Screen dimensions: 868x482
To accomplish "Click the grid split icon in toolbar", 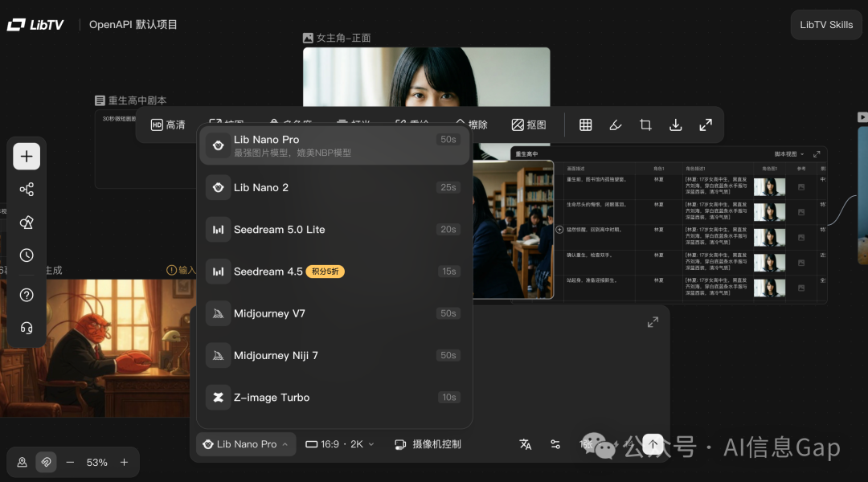I will click(586, 125).
